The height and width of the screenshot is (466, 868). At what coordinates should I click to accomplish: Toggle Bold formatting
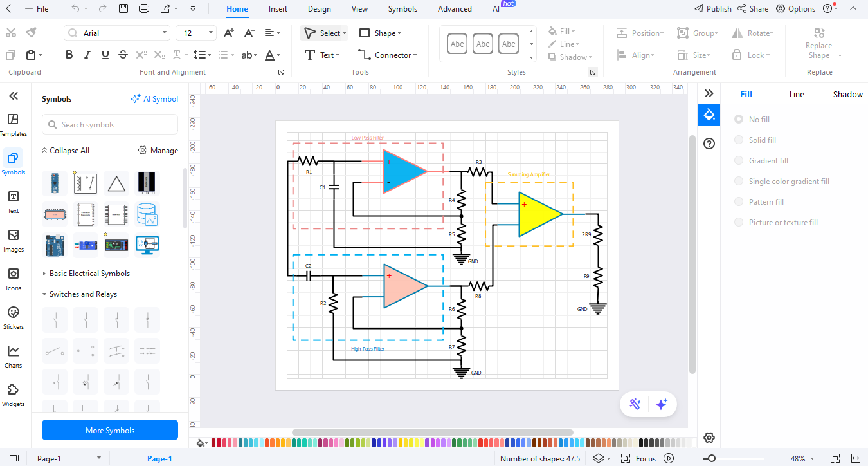tap(69, 55)
